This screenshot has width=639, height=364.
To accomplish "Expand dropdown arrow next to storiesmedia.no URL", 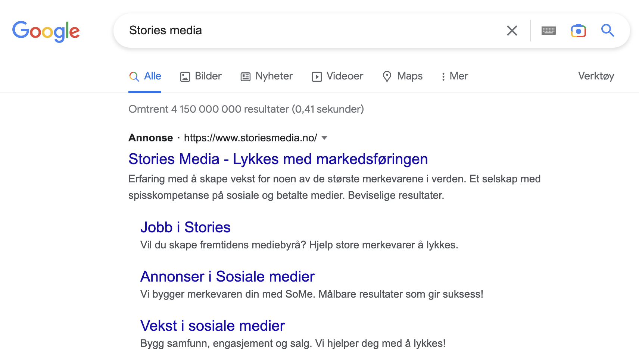I will pos(324,138).
